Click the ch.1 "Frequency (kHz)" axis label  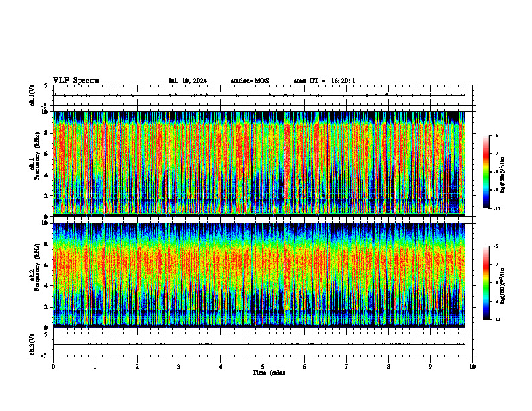[37, 156]
